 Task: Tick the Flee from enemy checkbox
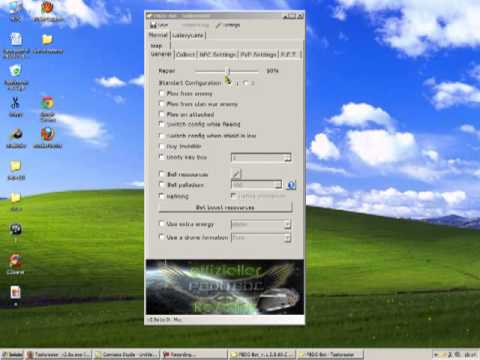tap(162, 93)
